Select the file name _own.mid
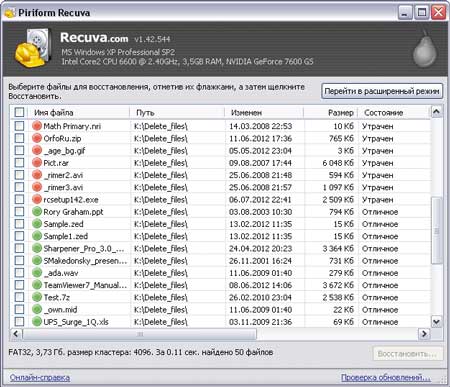This screenshot has height=387, width=450. (60, 309)
